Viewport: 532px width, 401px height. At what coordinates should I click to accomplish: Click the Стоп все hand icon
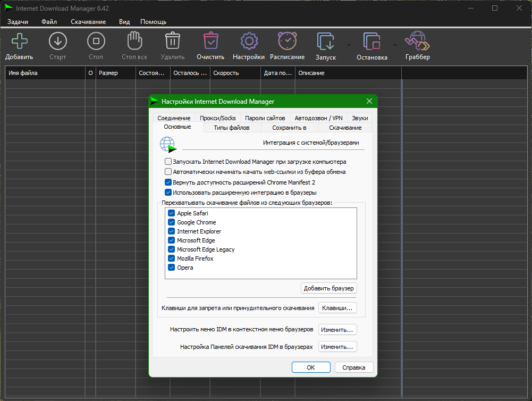point(134,41)
